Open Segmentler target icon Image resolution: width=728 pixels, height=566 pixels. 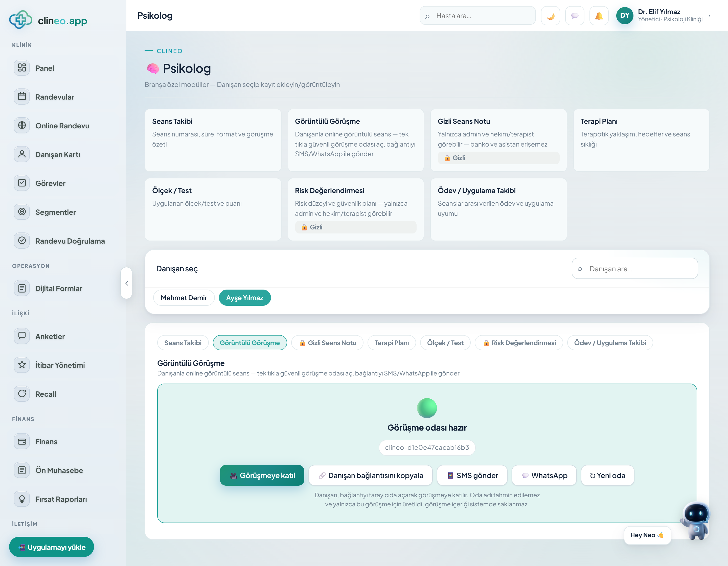pos(22,212)
